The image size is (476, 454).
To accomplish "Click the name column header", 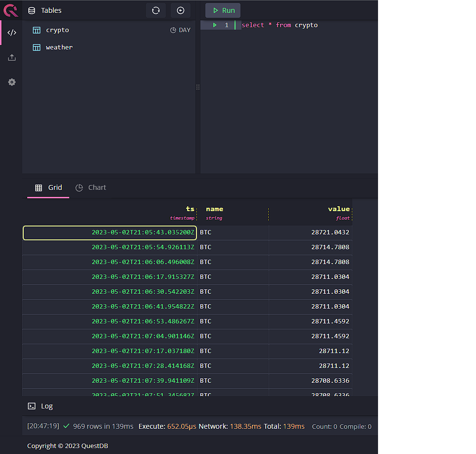I will click(x=233, y=213).
